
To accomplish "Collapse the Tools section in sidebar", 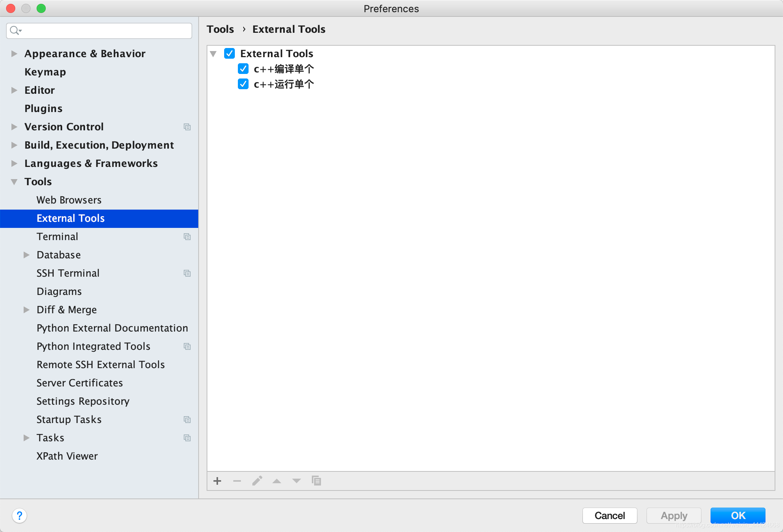I will click(14, 182).
